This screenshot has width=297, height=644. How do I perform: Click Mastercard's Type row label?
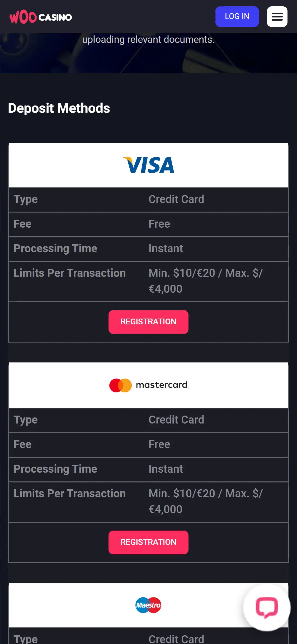(26, 420)
